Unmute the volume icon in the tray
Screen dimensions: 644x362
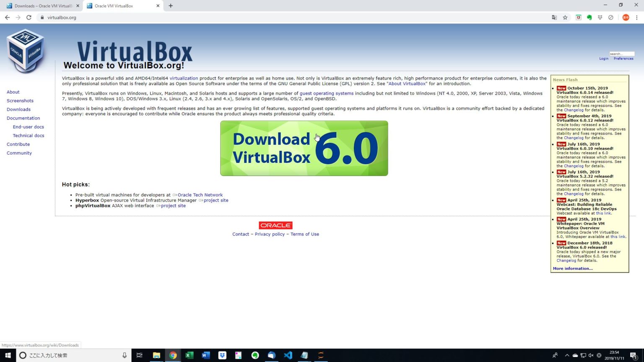(591, 355)
